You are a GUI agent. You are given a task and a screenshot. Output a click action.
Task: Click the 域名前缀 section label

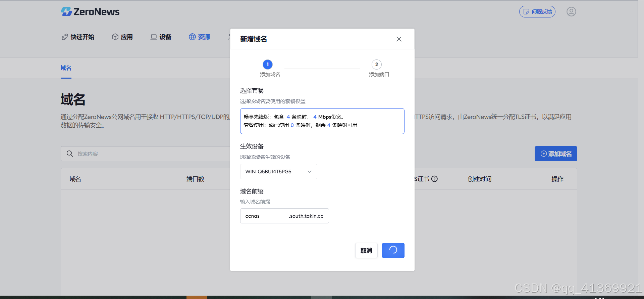pos(252,191)
